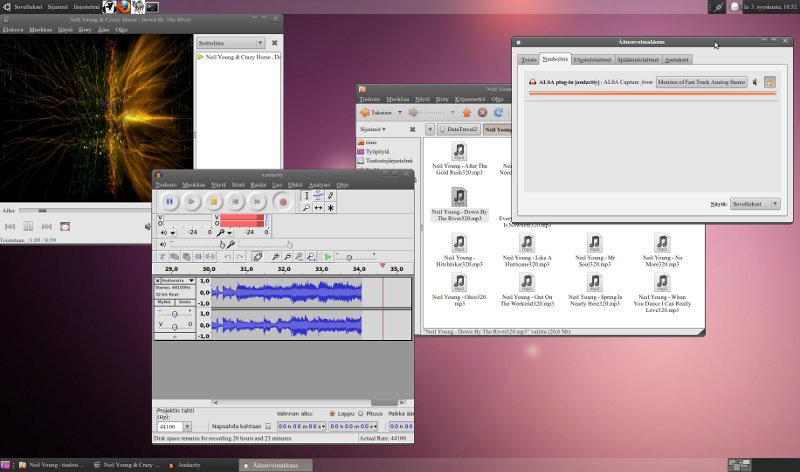Select the 'Pituus' radio button
The image size is (800, 472).
361,413
